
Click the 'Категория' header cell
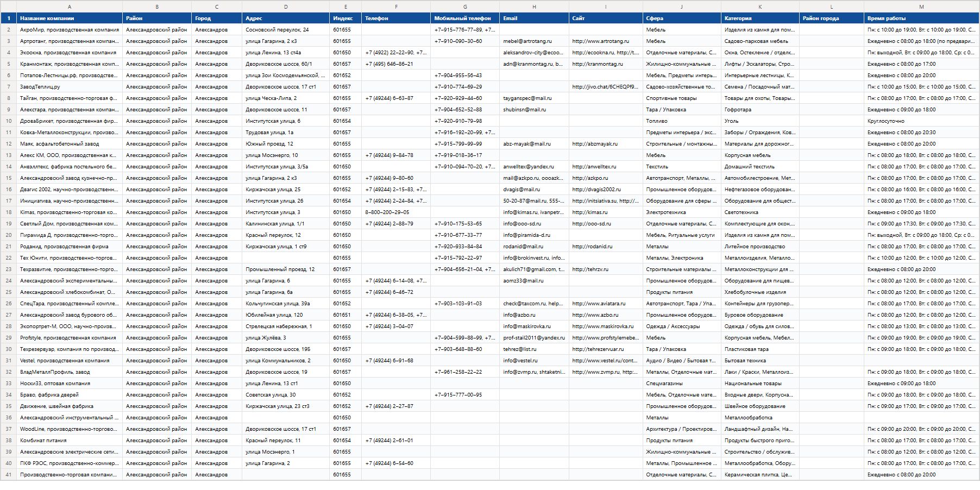[760, 18]
